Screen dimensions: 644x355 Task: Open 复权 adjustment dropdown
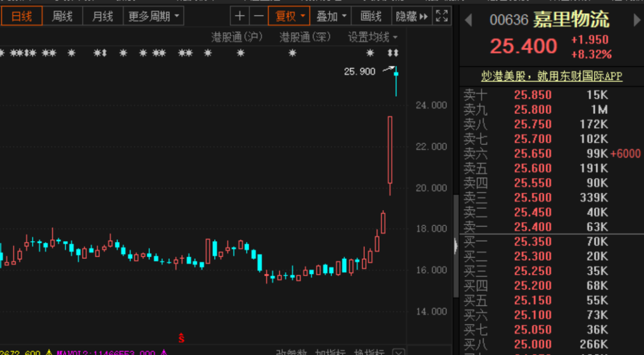289,17
